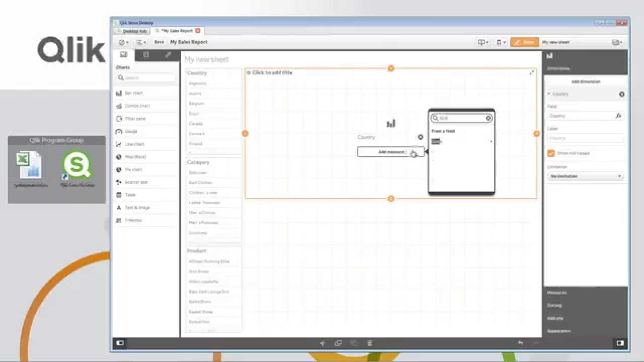Click the orange Done button

(525, 43)
